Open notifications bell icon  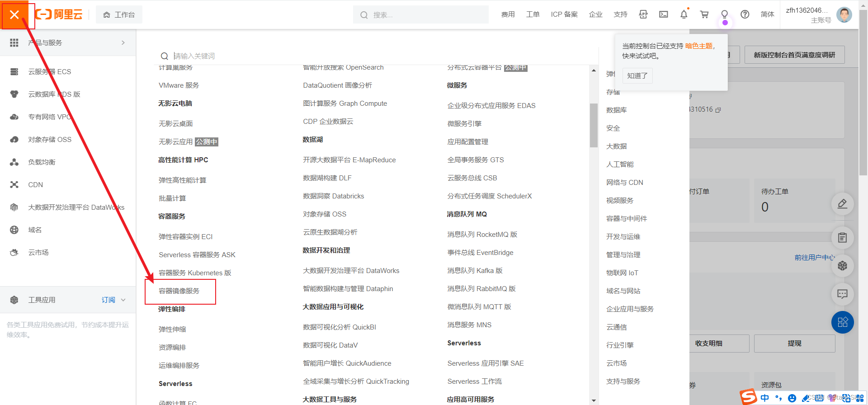[684, 14]
